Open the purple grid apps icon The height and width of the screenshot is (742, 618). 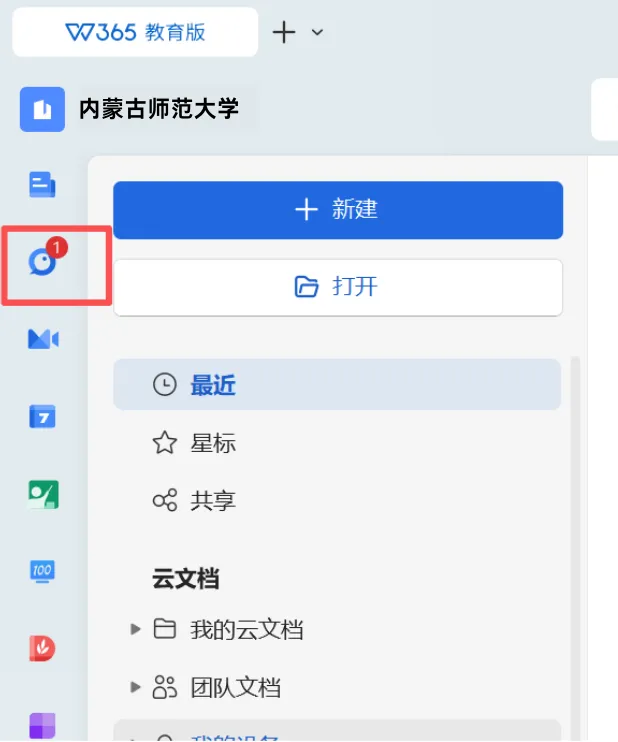pos(43,726)
